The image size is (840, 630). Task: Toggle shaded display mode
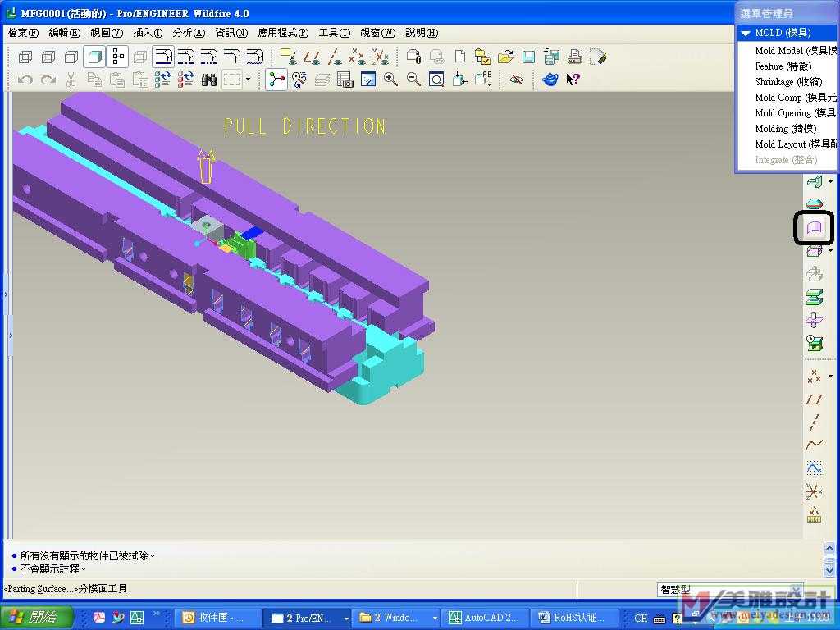(94, 57)
